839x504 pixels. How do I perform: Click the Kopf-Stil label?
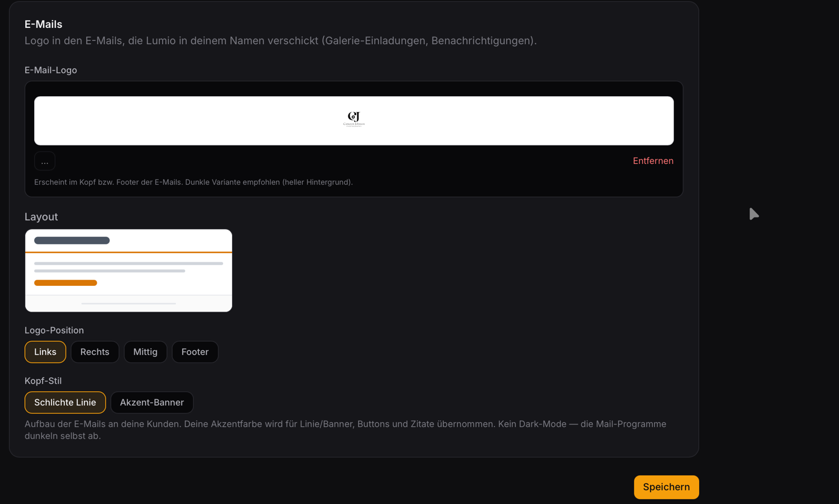[x=43, y=381]
